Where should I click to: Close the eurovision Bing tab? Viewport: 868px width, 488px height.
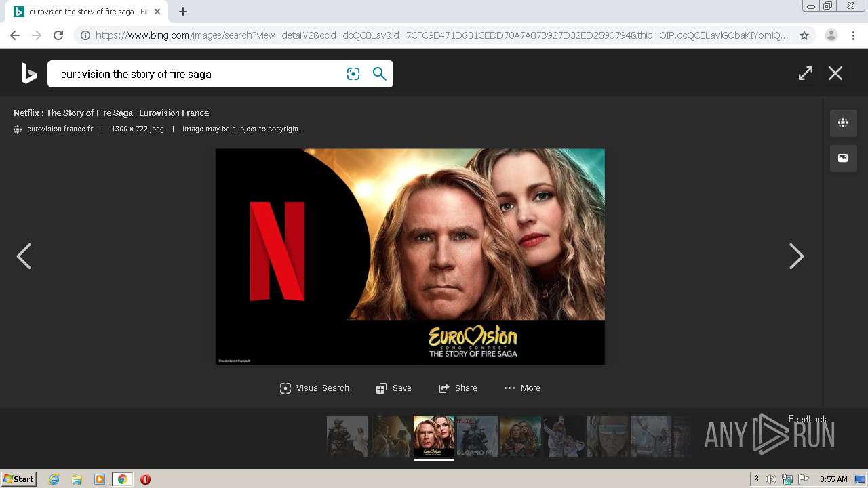point(157,12)
